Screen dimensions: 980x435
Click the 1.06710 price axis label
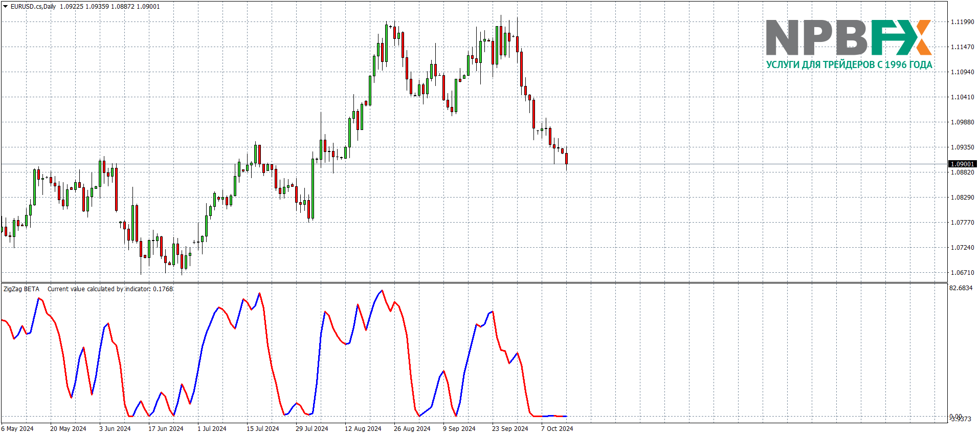click(962, 273)
